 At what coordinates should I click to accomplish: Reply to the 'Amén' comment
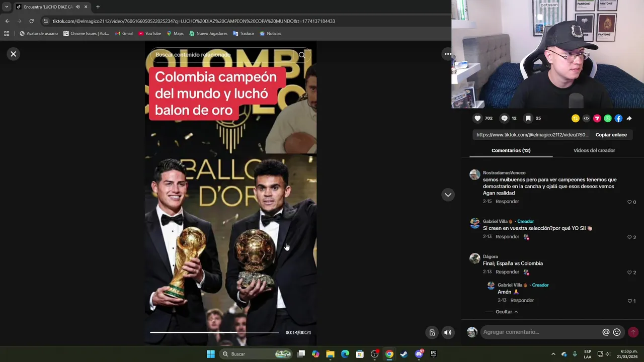(522, 301)
